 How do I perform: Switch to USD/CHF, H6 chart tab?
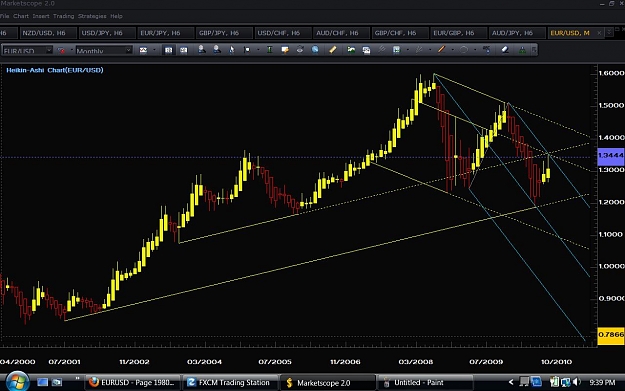(282, 33)
